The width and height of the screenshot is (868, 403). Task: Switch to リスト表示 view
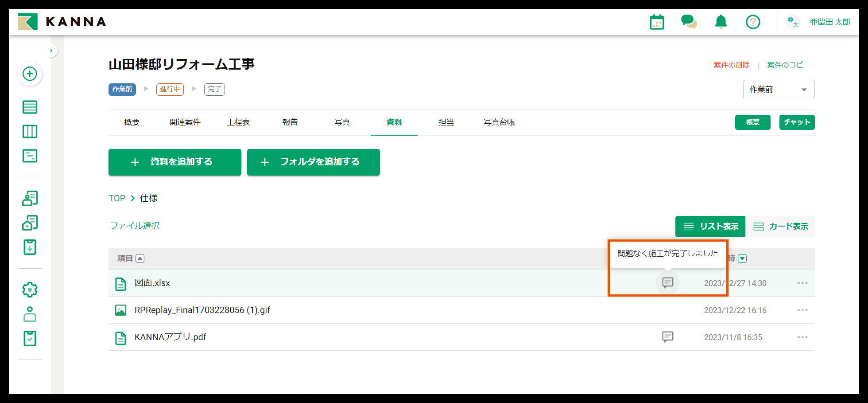tap(710, 226)
